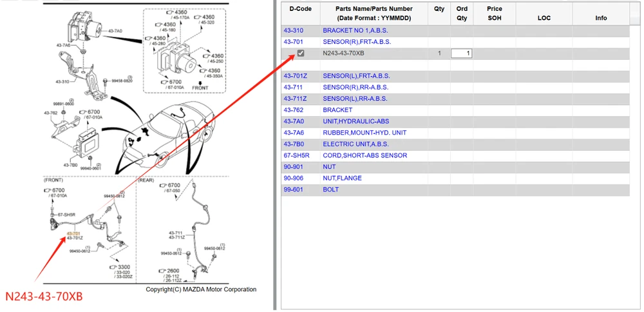
Task: Select the highlighted 43-701 diagram label
Action: (73, 233)
